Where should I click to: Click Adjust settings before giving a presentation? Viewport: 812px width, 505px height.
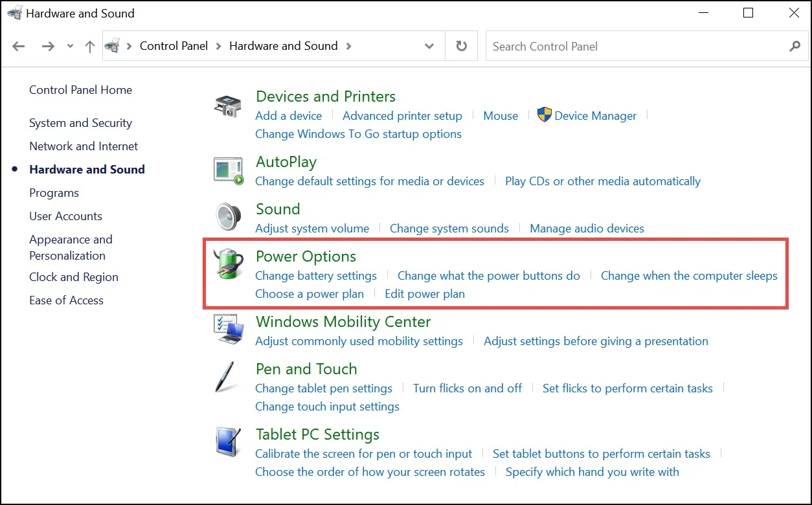[x=596, y=341]
